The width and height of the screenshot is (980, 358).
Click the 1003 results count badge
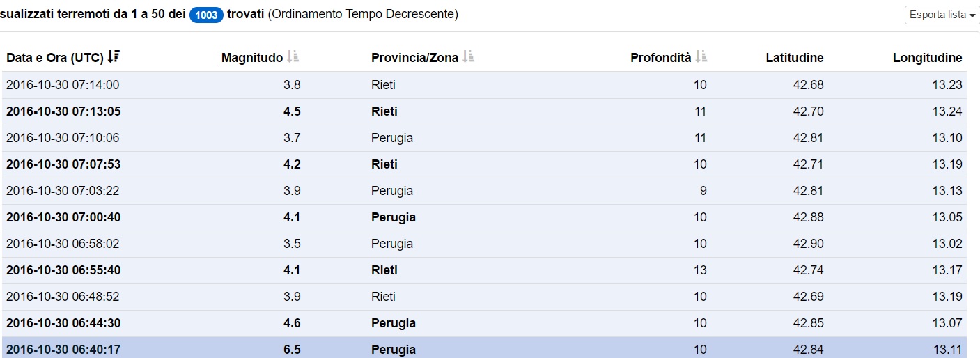pos(206,15)
